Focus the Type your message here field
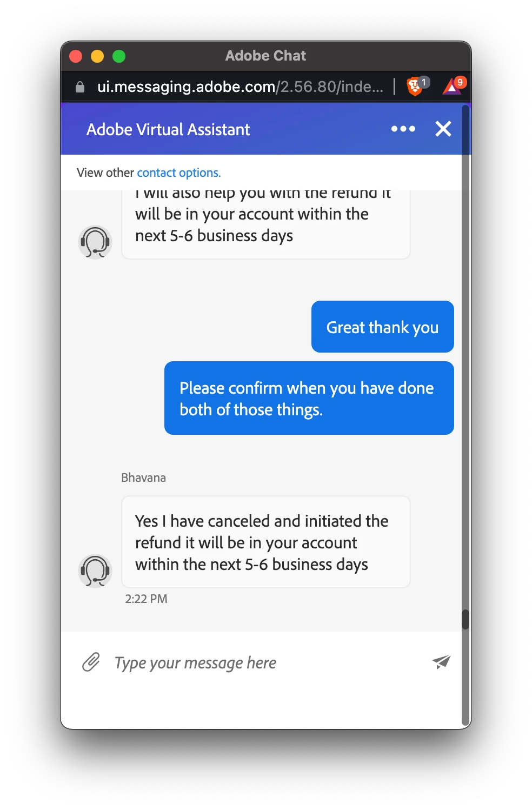 (265, 662)
